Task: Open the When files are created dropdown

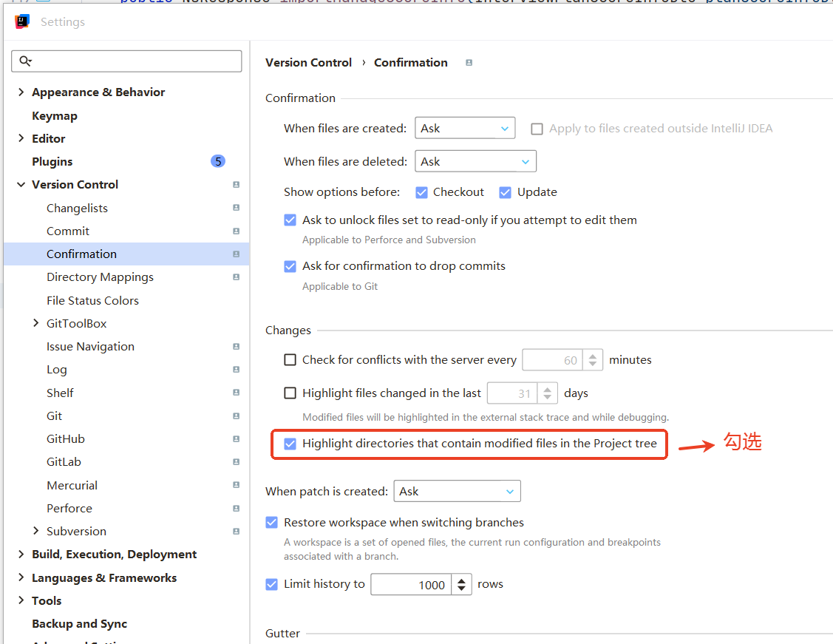Action: tap(465, 128)
